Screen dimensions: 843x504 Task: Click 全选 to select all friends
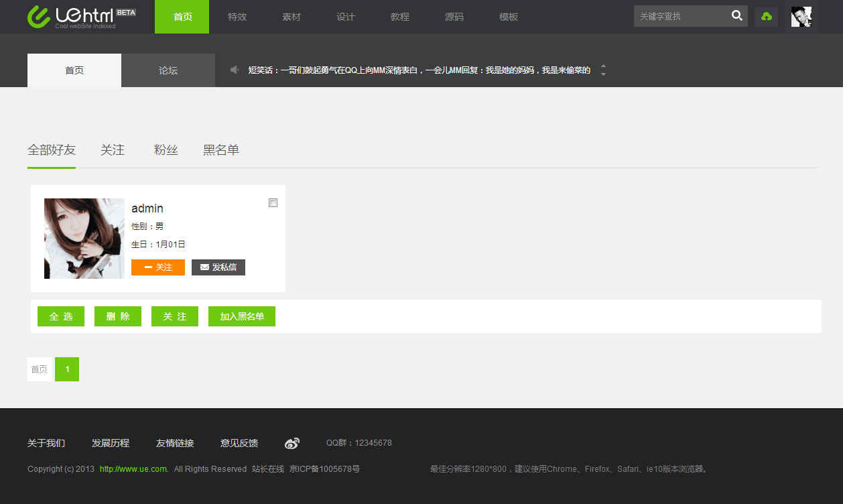[61, 316]
